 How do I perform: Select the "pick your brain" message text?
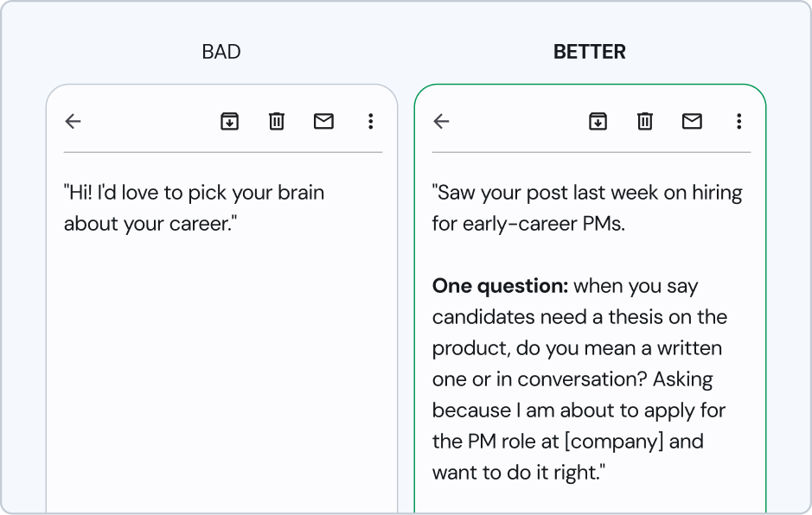pos(195,208)
